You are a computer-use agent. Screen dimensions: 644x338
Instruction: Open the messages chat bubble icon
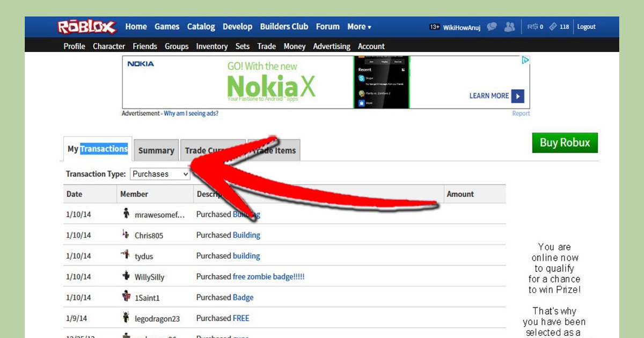[x=492, y=27]
